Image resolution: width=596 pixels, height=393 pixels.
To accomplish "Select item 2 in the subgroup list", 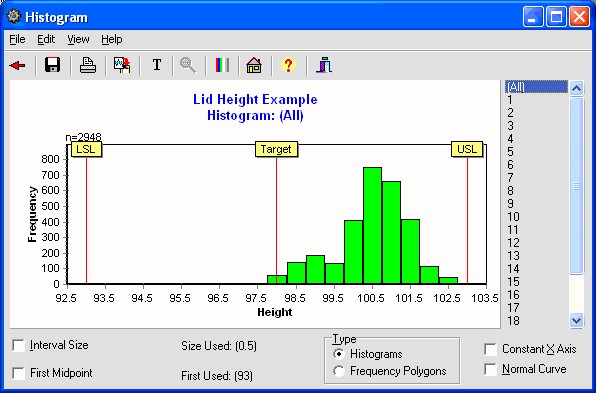I will click(536, 113).
